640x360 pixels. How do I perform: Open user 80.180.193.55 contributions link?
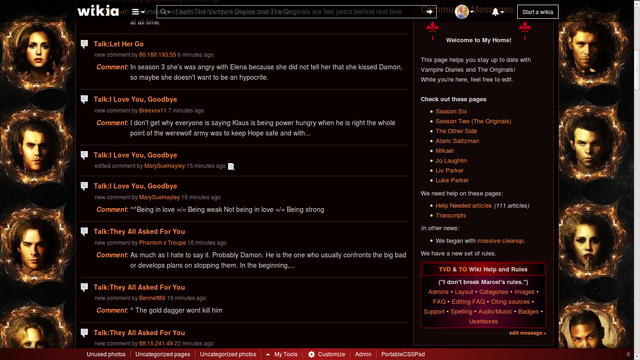click(157, 55)
